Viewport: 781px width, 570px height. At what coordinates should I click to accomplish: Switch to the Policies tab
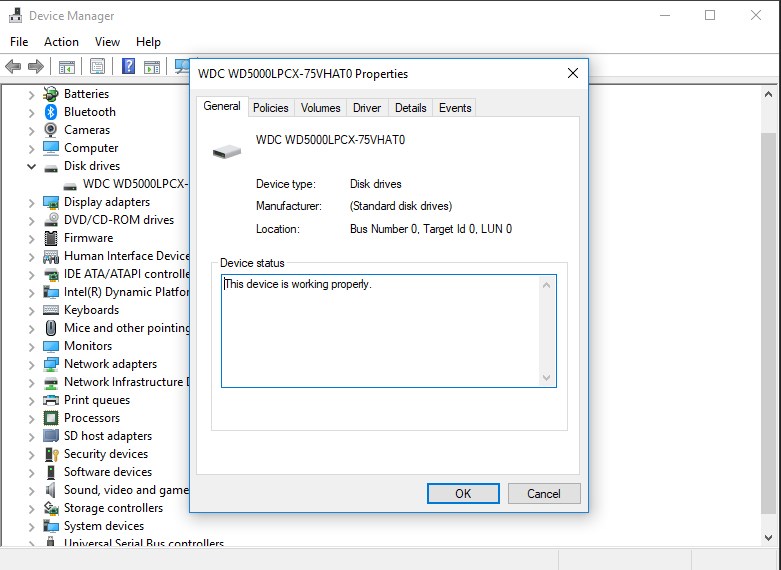(x=270, y=108)
